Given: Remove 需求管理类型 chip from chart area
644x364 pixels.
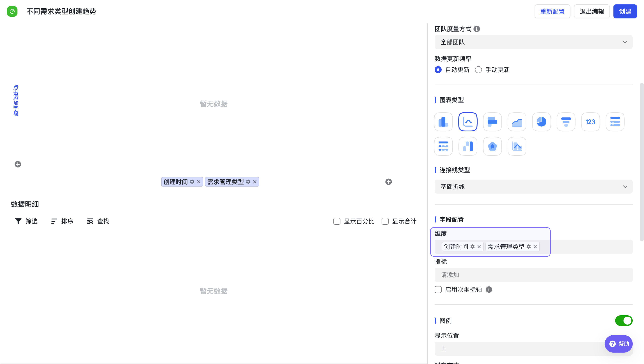Looking at the screenshot, I should pos(255,182).
